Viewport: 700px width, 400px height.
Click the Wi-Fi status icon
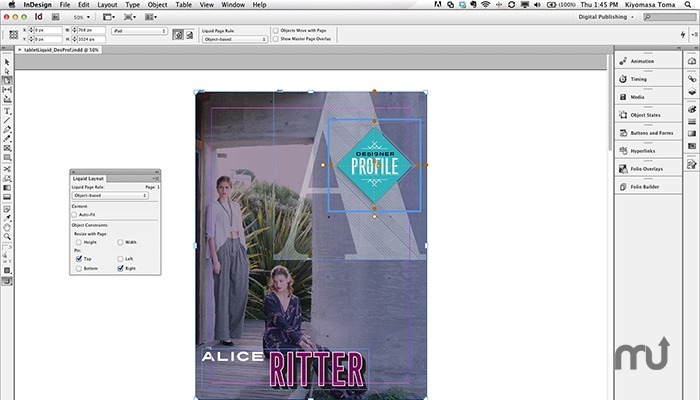[x=486, y=4]
